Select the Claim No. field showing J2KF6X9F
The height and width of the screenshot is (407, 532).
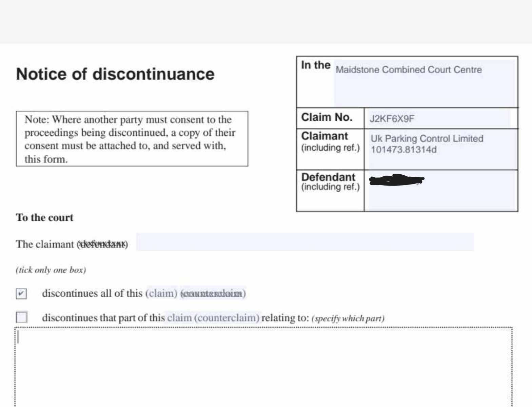pos(439,118)
